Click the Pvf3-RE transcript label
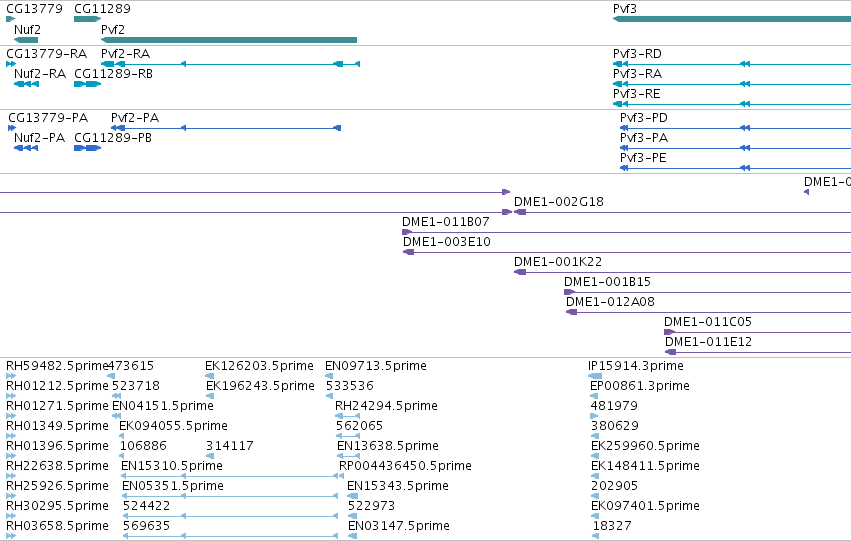851x541 pixels. tap(637, 94)
